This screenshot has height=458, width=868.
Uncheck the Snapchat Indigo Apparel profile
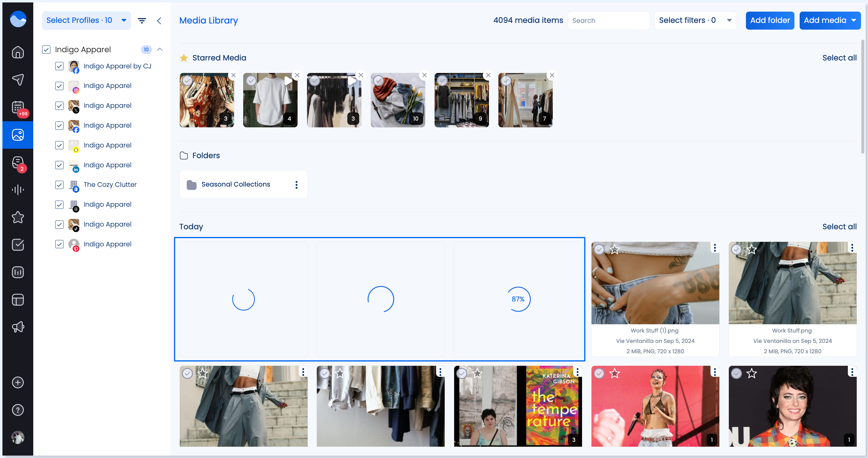pos(59,145)
